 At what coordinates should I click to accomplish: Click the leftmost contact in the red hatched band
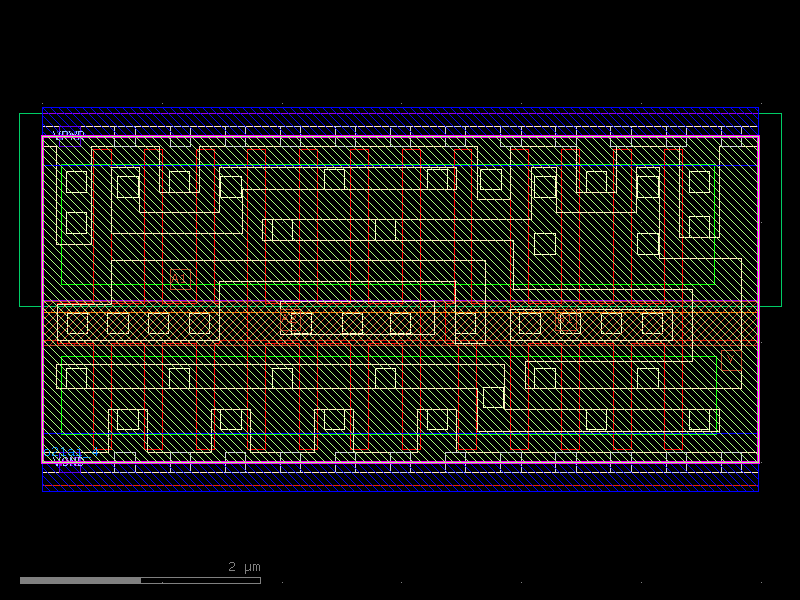(77, 323)
